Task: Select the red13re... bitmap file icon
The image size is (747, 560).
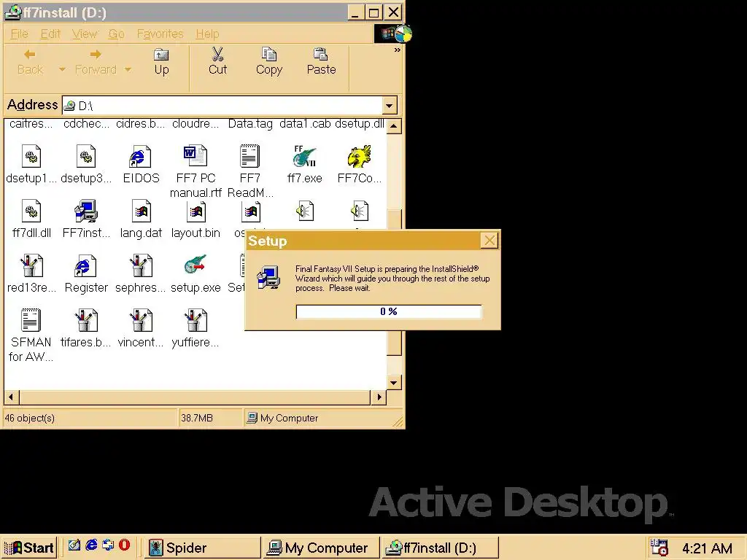Action: (31, 265)
